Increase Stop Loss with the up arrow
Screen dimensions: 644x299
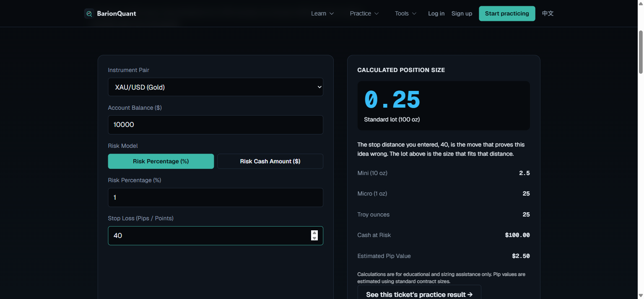click(314, 233)
